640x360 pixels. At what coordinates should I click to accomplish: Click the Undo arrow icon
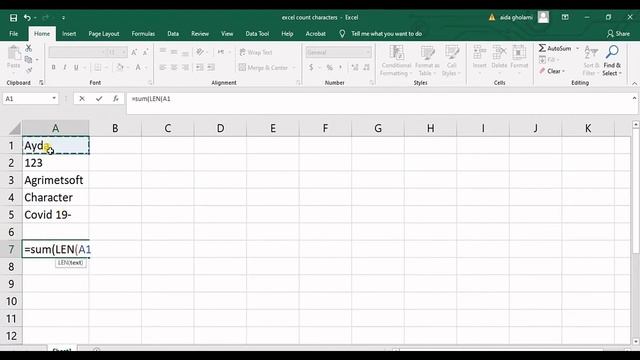tap(27, 18)
